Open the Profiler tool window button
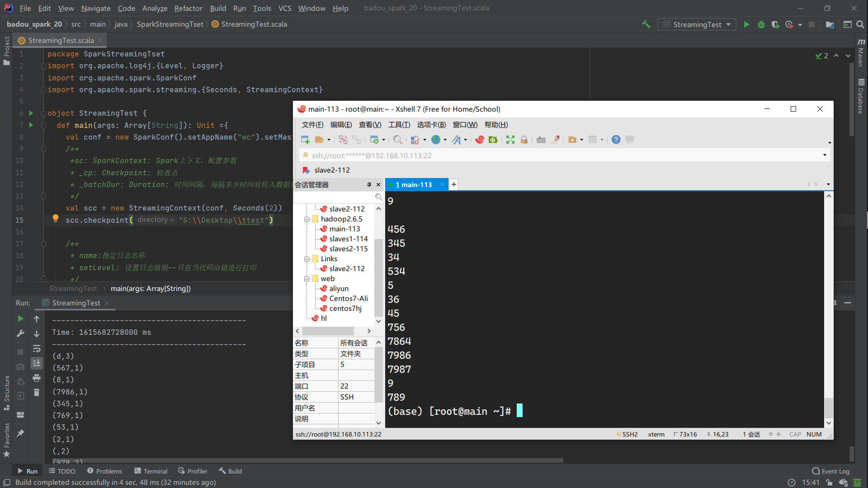Screen dimensions: 868x488 tap(193, 471)
